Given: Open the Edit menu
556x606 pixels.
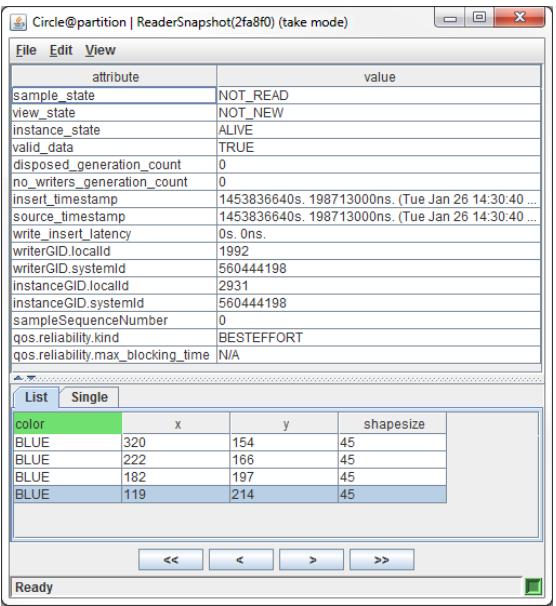Looking at the screenshot, I should (61, 50).
